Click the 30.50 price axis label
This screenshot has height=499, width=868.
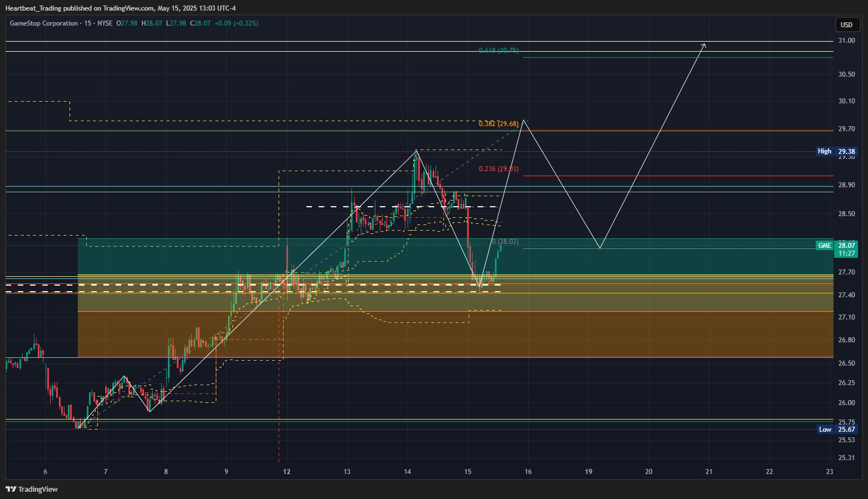pyautogui.click(x=846, y=74)
